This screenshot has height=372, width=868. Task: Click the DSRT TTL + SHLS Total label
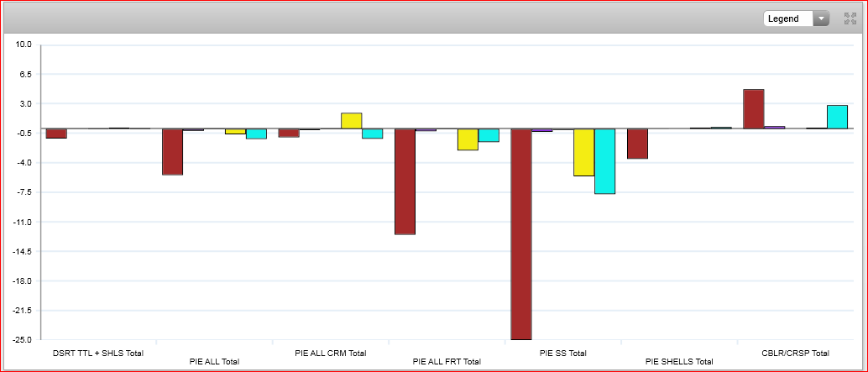click(97, 354)
